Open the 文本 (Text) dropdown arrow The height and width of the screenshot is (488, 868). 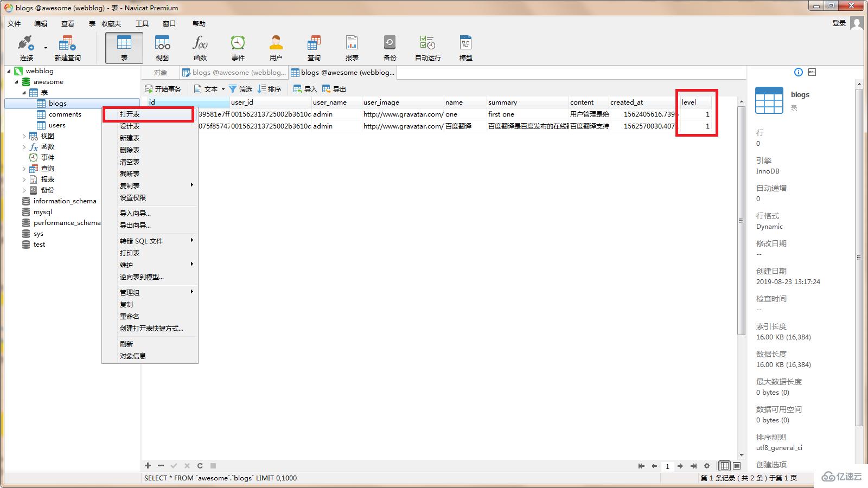[223, 89]
